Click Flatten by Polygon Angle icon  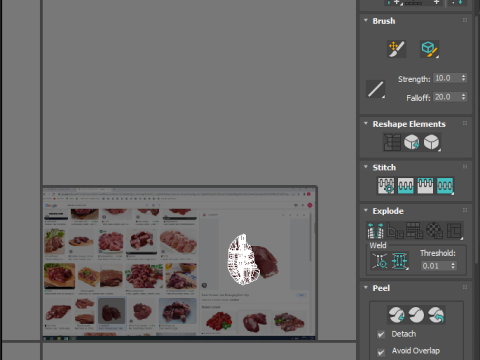395,231
